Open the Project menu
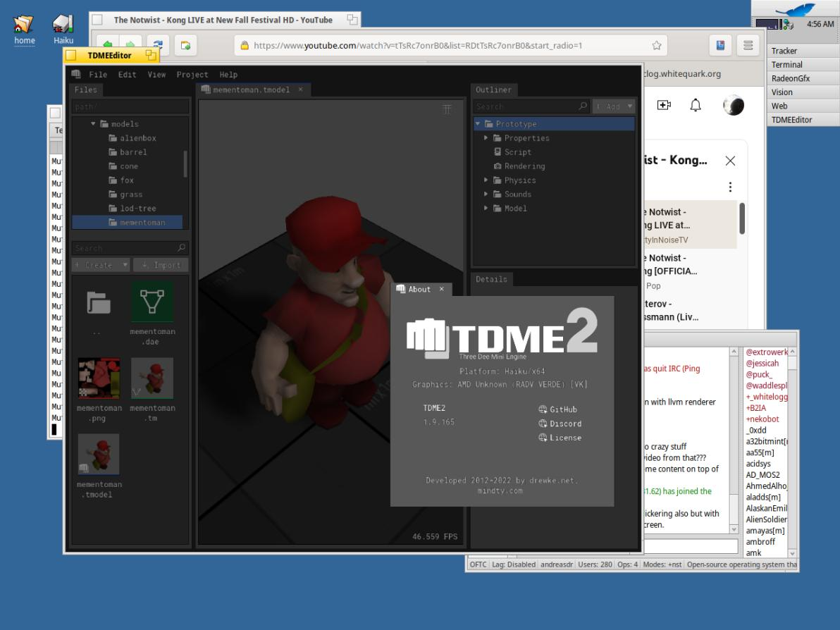 [192, 75]
